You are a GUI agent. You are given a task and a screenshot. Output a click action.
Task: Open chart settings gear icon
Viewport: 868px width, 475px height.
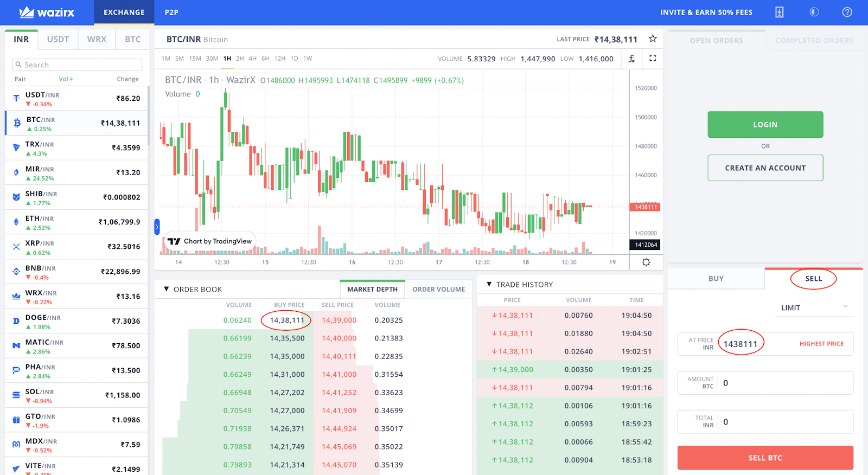(x=646, y=262)
